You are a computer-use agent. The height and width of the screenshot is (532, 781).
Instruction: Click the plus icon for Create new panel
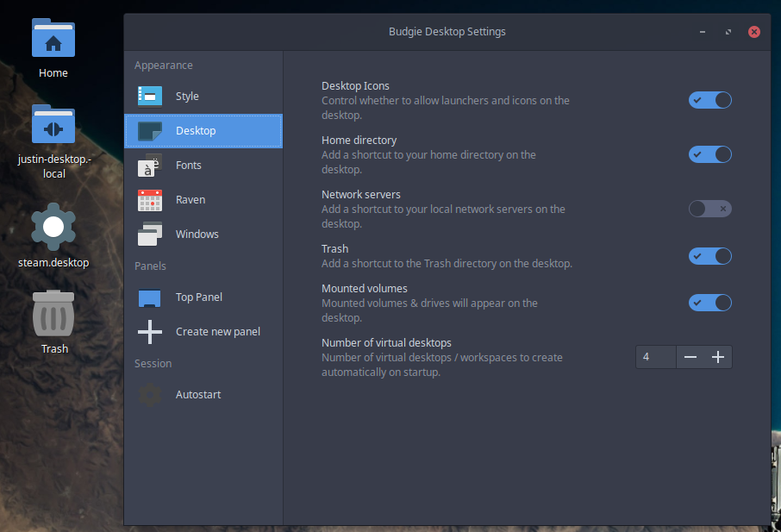[x=150, y=332]
